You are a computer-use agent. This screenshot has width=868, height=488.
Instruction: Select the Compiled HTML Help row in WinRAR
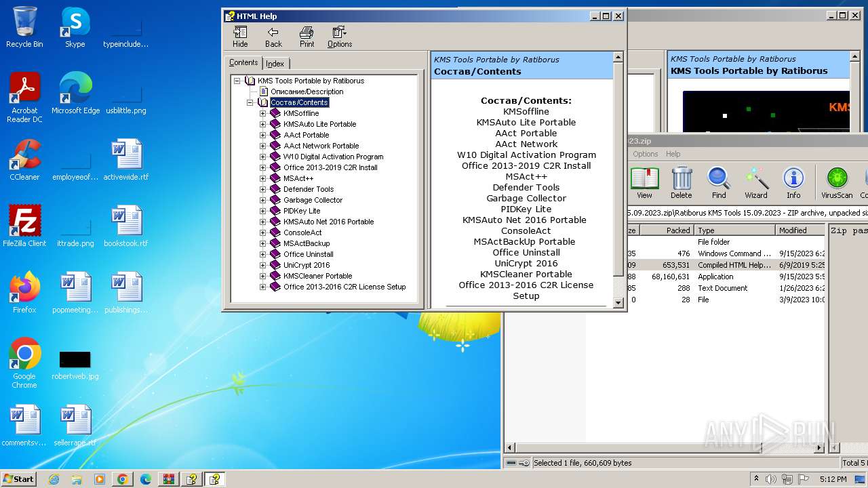pyautogui.click(x=727, y=265)
